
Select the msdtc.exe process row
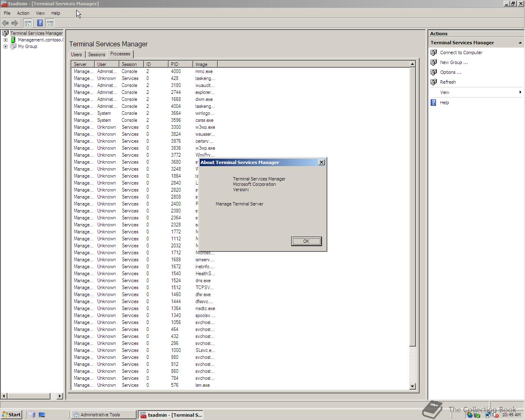144,308
